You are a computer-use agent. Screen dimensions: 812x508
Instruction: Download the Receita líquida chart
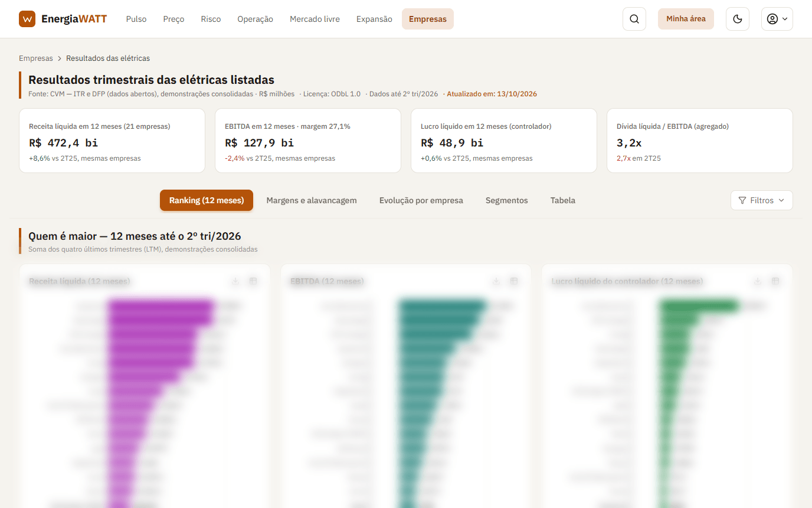[x=235, y=281]
